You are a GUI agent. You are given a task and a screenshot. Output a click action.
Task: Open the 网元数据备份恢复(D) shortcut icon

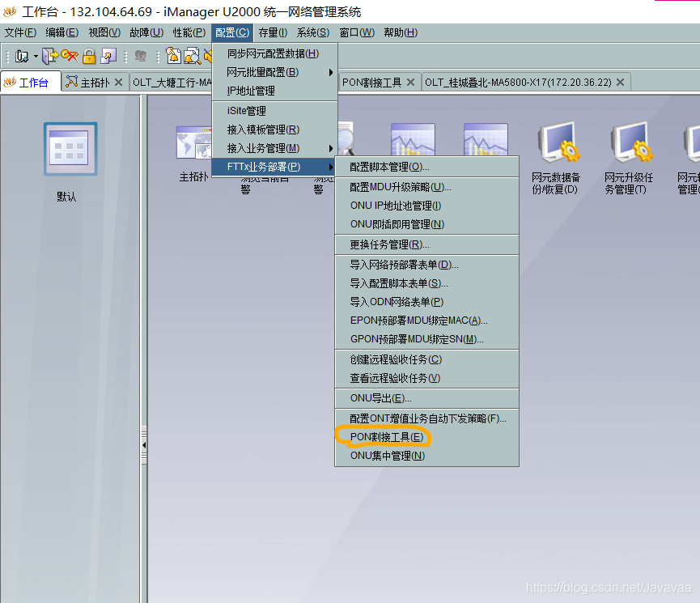coord(557,143)
